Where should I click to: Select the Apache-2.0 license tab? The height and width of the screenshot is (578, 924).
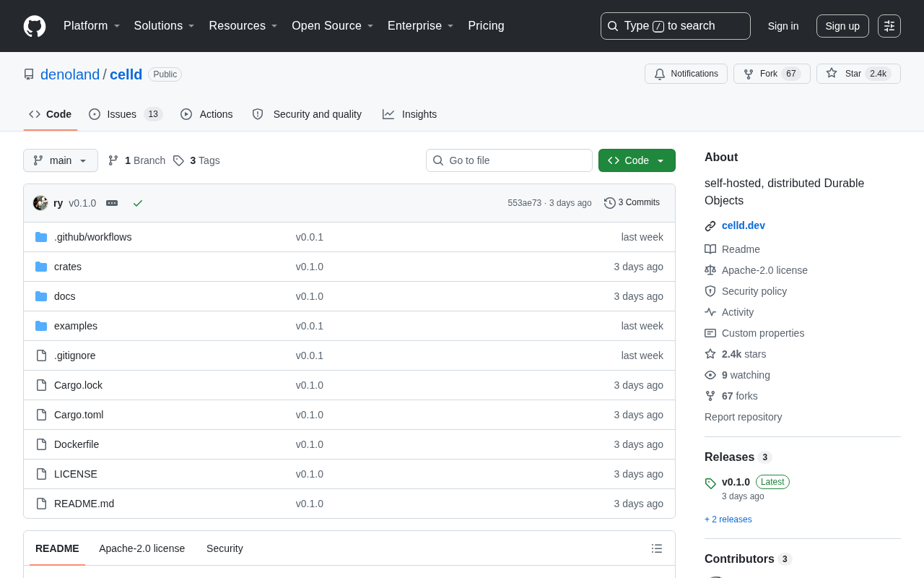(x=142, y=548)
